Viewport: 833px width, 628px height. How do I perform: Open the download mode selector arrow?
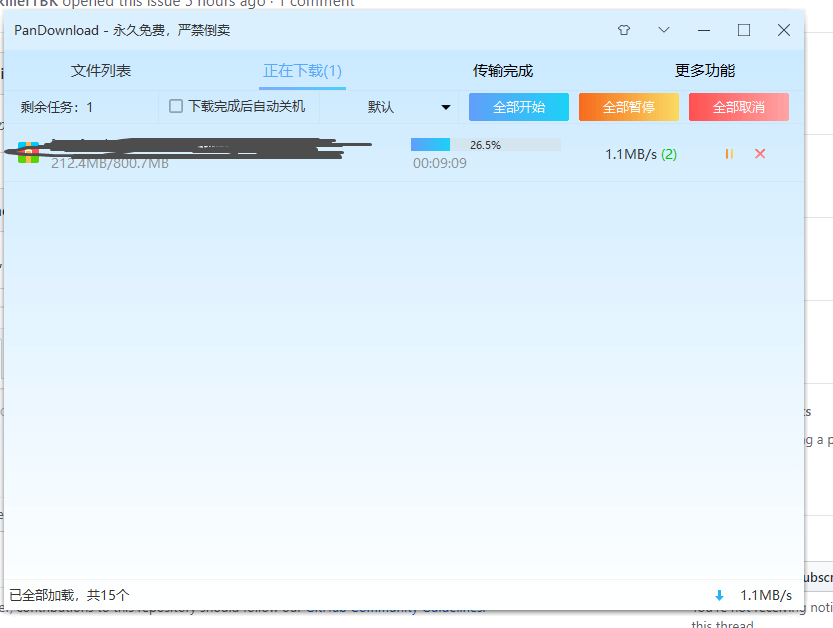pos(444,106)
